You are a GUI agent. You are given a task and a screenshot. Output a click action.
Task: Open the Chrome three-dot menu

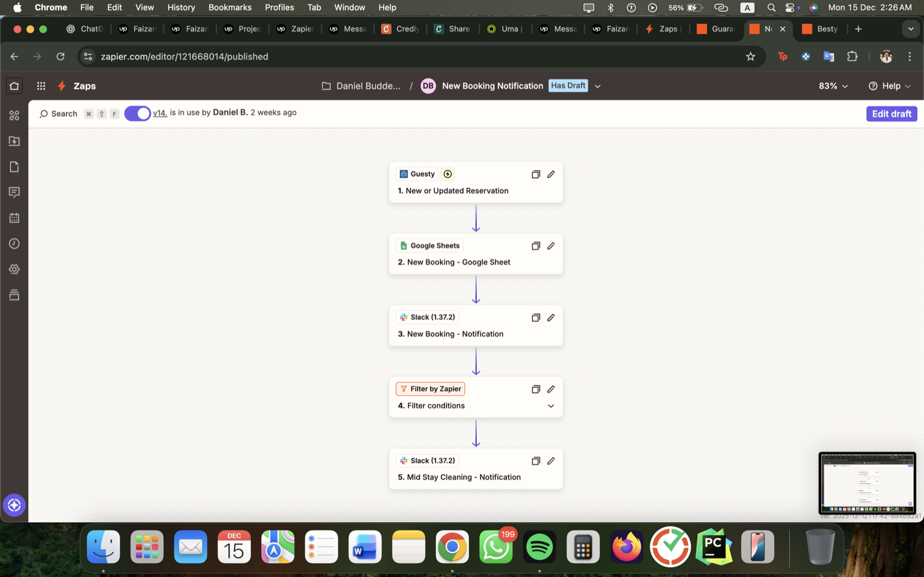pos(910,57)
